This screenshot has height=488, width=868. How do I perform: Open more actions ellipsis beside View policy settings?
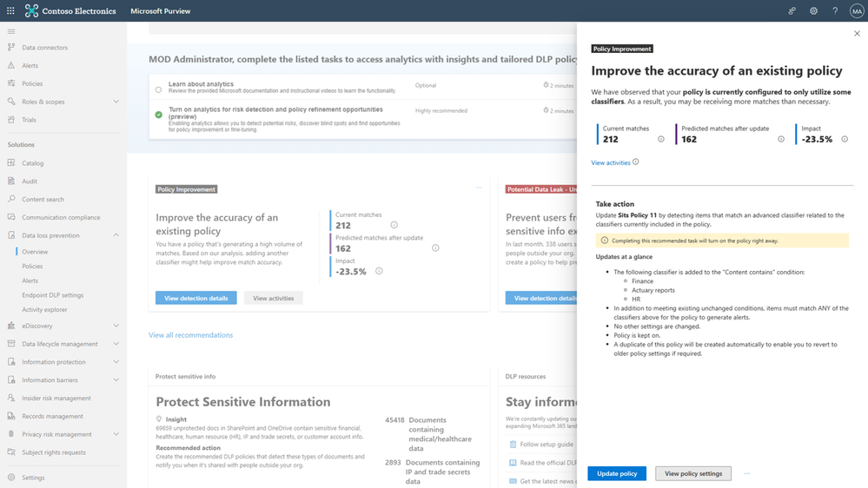(746, 473)
